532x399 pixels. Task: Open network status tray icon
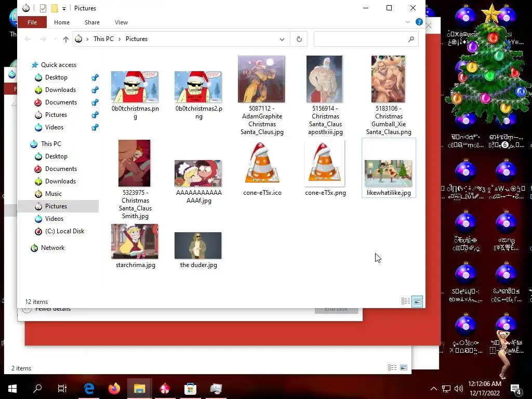pyautogui.click(x=446, y=389)
